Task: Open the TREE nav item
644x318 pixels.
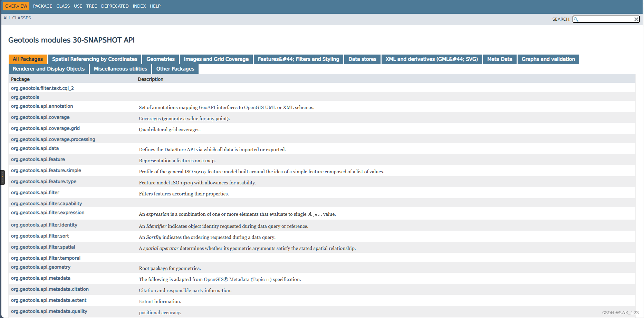Action: [x=92, y=6]
